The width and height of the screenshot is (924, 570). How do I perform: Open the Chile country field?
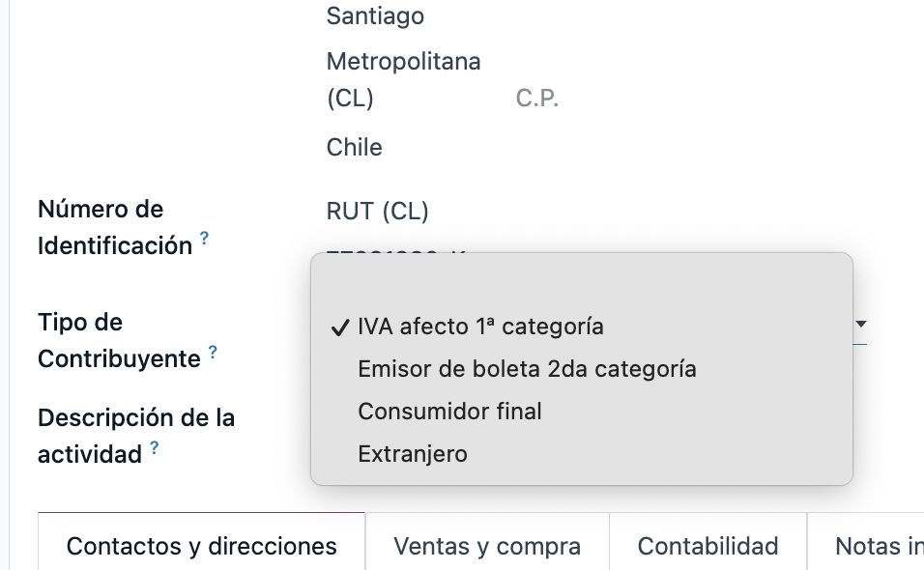coord(355,148)
